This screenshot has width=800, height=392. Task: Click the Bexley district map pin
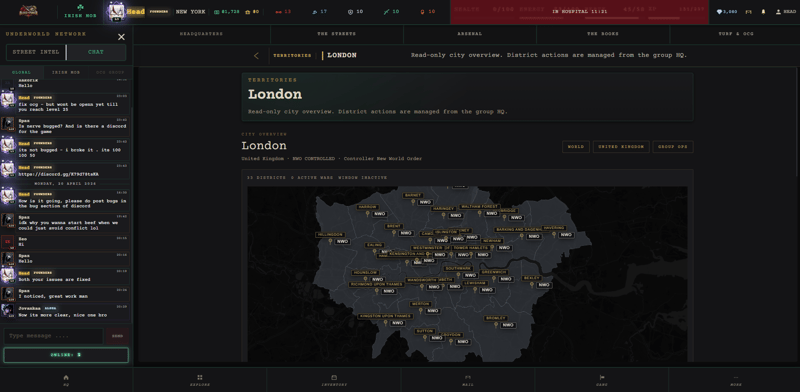[x=532, y=285]
